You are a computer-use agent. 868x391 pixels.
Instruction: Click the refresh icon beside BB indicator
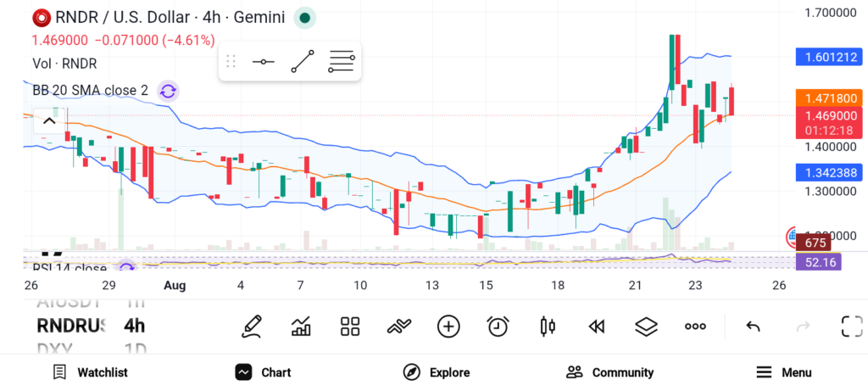tap(168, 91)
